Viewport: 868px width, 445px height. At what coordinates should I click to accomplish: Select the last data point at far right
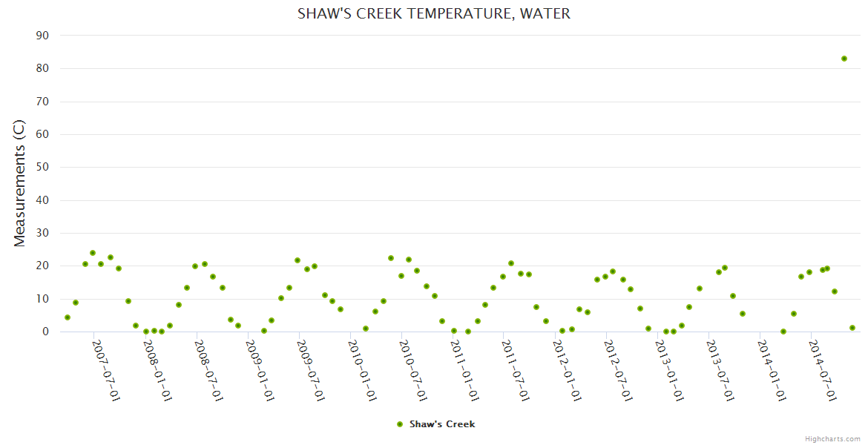852,328
